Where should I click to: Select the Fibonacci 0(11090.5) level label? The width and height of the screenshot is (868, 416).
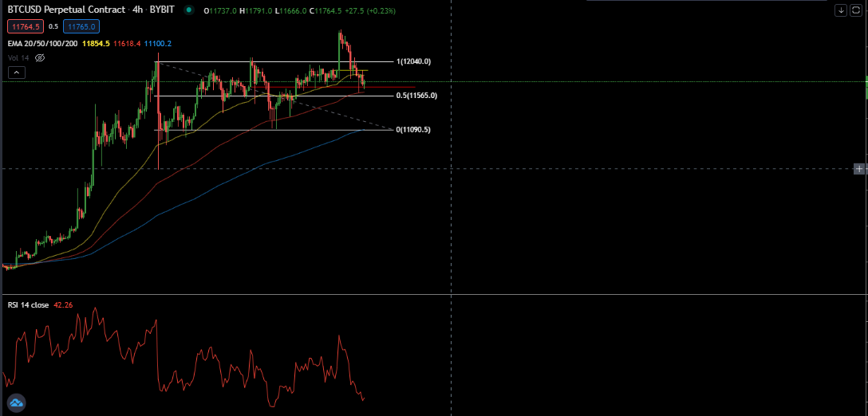pyautogui.click(x=413, y=129)
